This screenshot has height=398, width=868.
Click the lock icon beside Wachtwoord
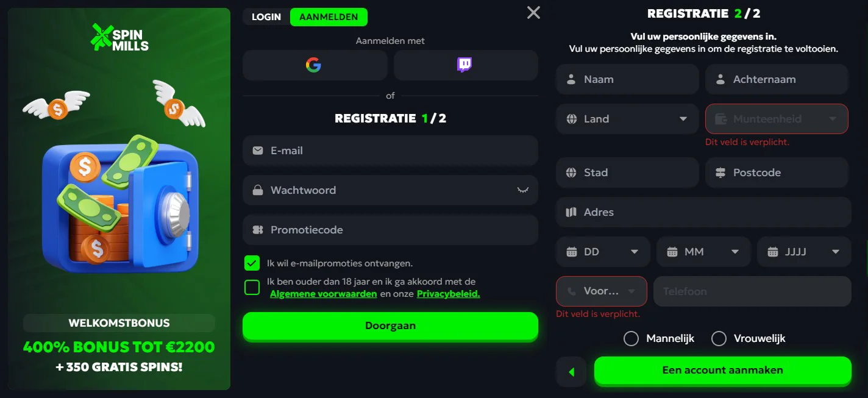(x=258, y=190)
